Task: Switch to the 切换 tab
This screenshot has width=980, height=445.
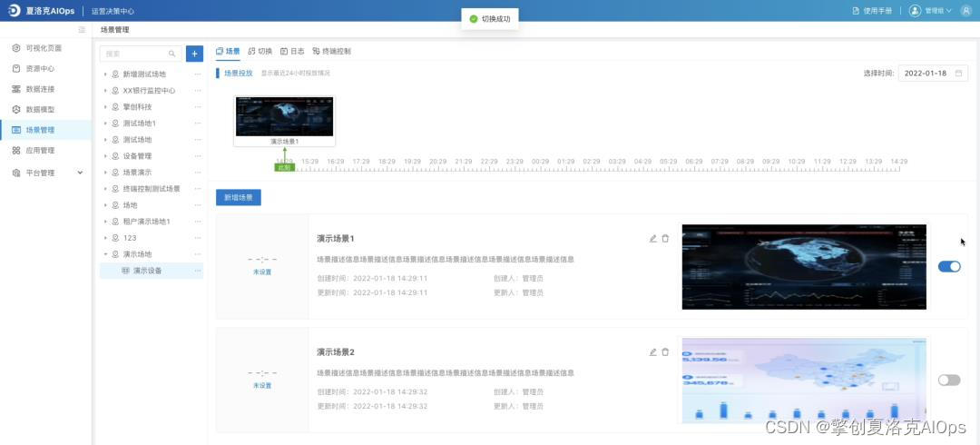Action: click(x=260, y=52)
